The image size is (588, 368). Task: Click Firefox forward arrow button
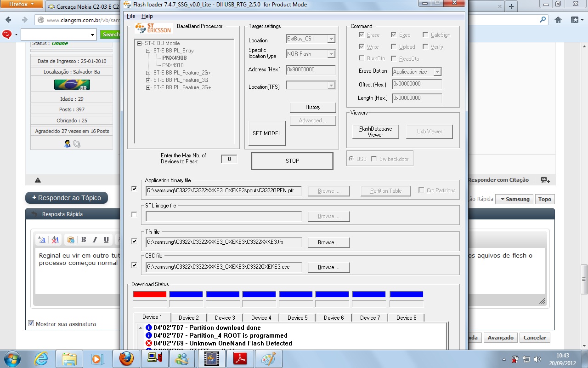24,20
